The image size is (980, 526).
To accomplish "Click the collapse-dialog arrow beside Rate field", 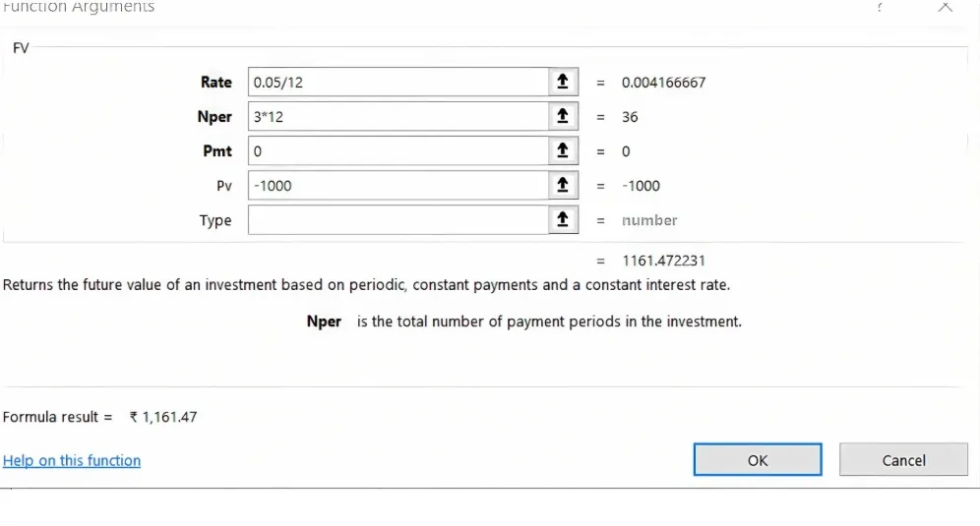I will [x=562, y=83].
